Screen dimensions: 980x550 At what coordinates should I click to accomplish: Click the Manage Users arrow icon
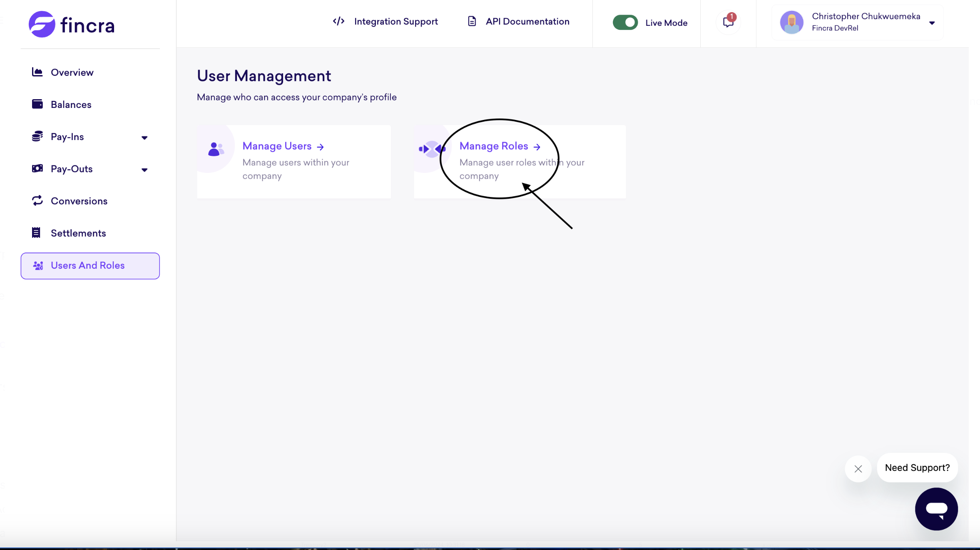[320, 147]
